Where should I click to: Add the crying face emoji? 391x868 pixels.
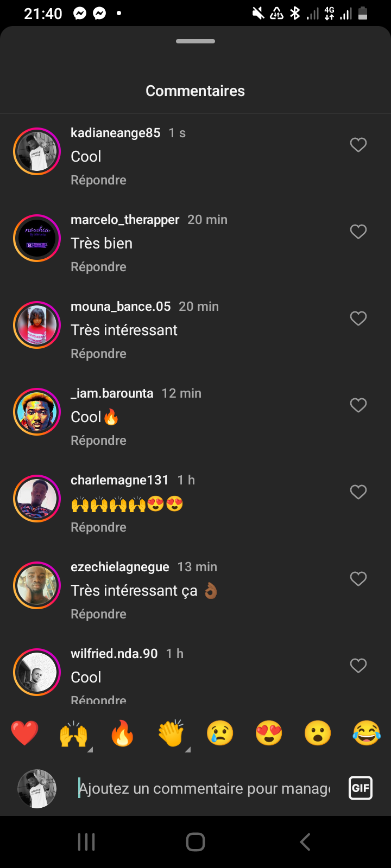[220, 733]
